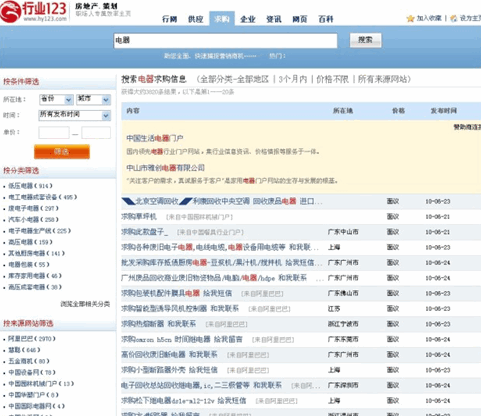Filter by category 库存家用电器 (46)
The image size is (481, 416).
pyautogui.click(x=35, y=276)
